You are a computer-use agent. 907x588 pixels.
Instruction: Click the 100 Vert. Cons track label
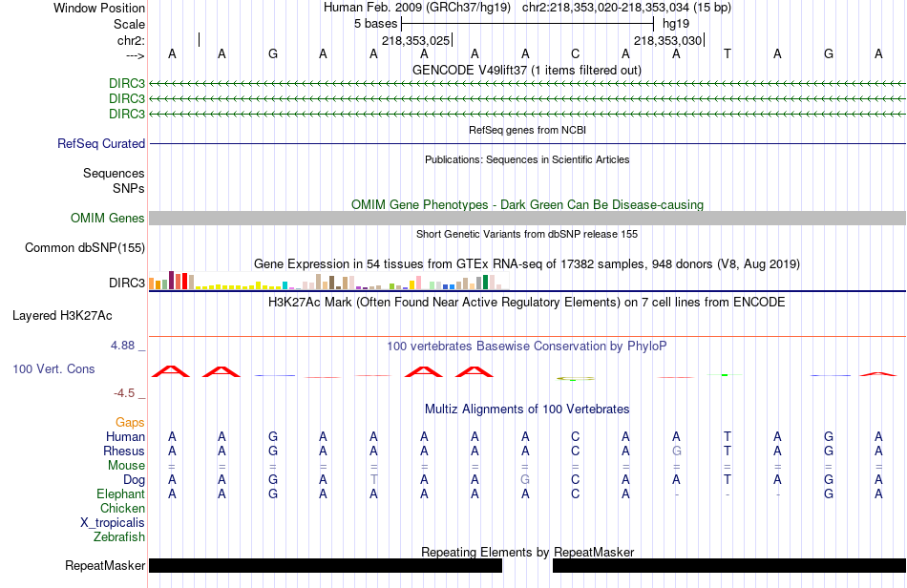pos(53,368)
